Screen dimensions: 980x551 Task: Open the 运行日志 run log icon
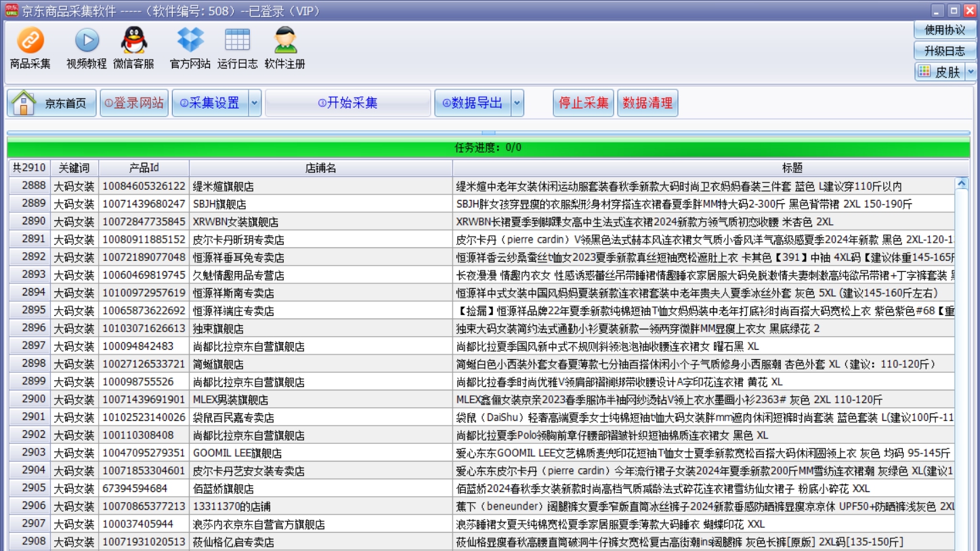coord(237,41)
